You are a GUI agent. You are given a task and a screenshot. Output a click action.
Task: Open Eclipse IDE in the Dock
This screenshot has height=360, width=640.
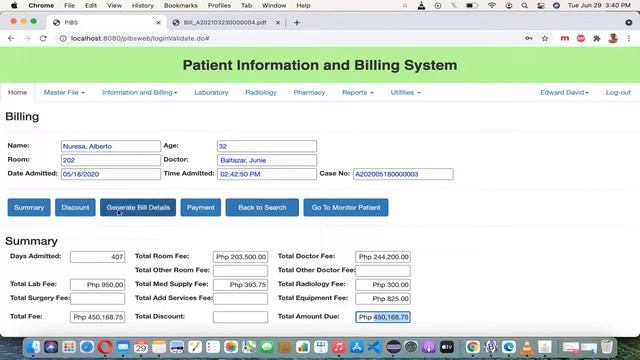(x=393, y=347)
